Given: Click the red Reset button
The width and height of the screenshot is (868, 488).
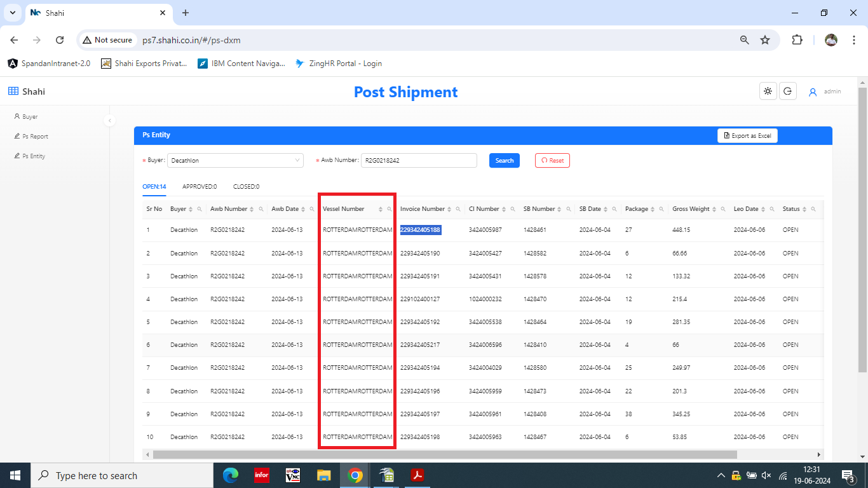Looking at the screenshot, I should (x=552, y=161).
